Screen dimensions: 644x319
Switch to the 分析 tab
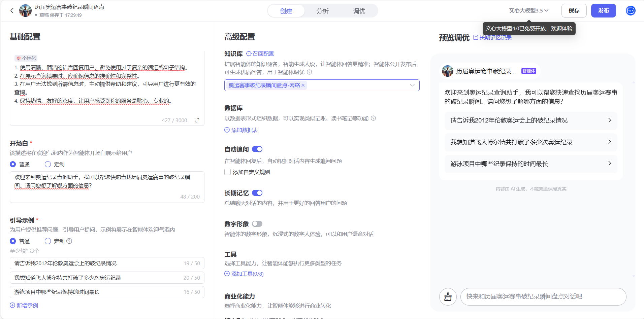322,11
